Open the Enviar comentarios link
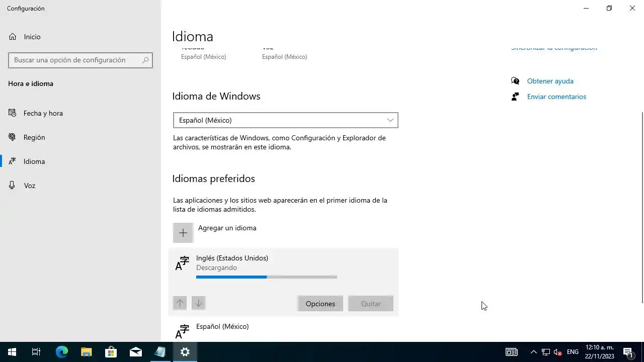This screenshot has width=644, height=362. pyautogui.click(x=556, y=97)
